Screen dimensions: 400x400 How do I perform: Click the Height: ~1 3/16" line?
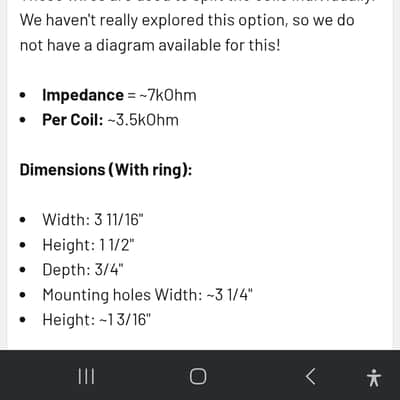pyautogui.click(x=97, y=320)
